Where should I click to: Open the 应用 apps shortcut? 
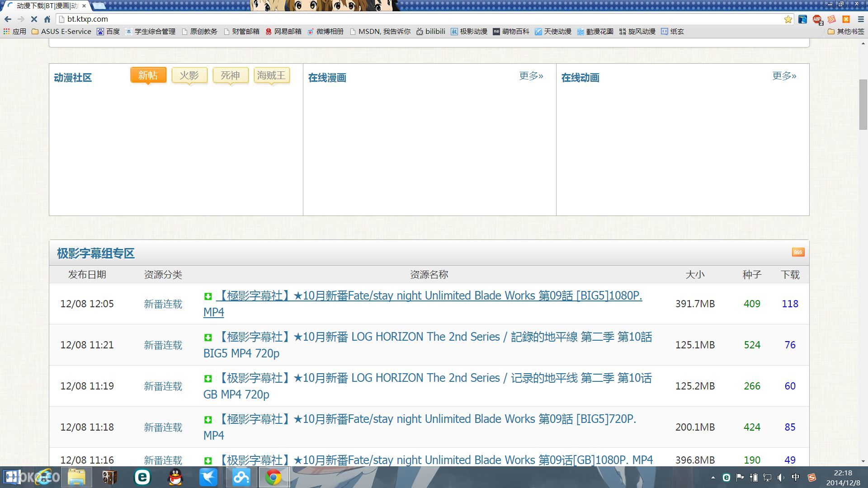14,31
